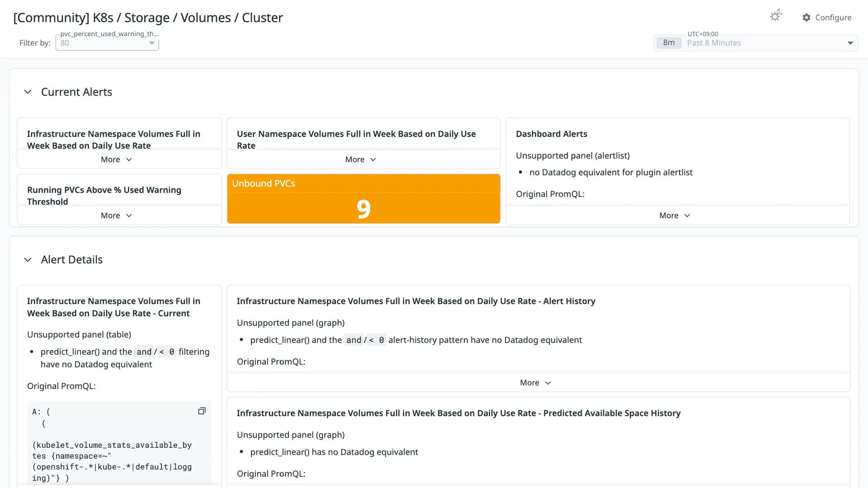
Task: Toggle the light/dark theme sun icon
Action: 775,16
